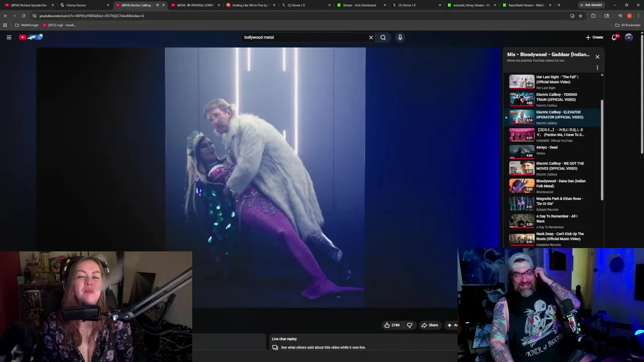644x362 pixels.
Task: Click the search magnifier button
Action: coord(383,37)
